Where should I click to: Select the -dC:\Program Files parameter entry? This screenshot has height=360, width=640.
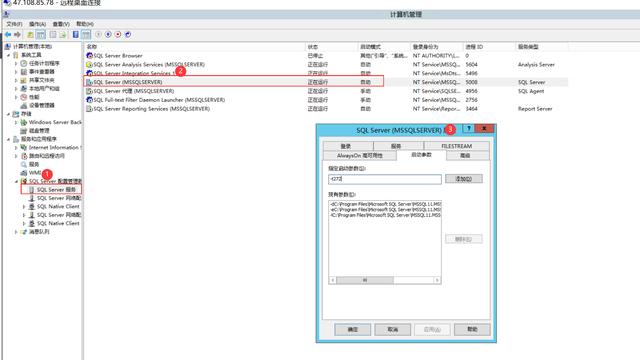tap(385, 204)
